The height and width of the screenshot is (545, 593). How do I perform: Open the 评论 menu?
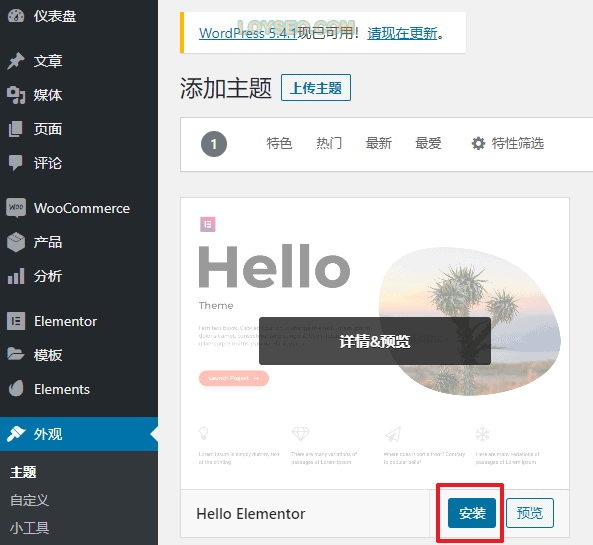79,163
